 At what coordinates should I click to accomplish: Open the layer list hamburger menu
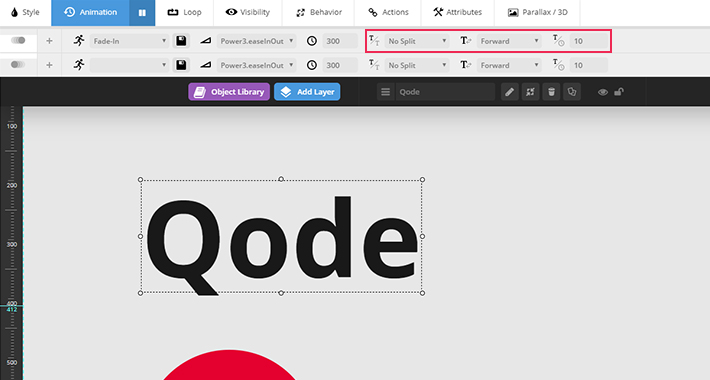(x=385, y=92)
